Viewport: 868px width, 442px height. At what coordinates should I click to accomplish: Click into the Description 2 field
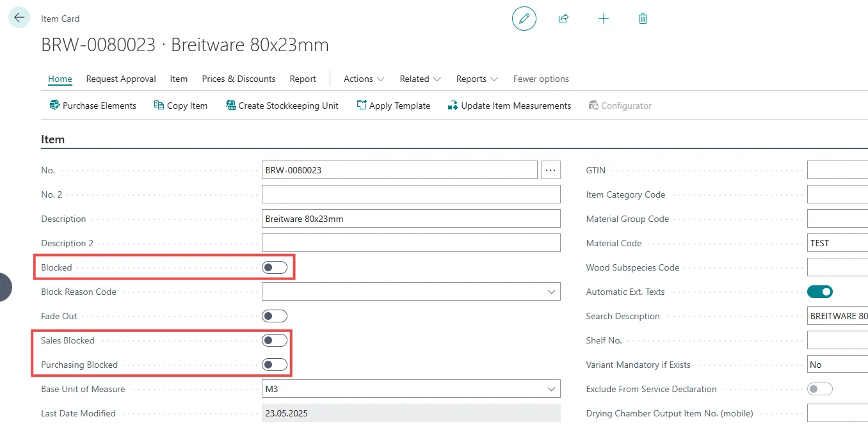tap(410, 243)
